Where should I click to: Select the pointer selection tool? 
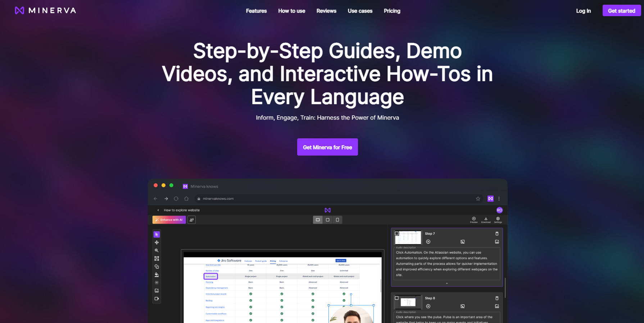click(157, 234)
